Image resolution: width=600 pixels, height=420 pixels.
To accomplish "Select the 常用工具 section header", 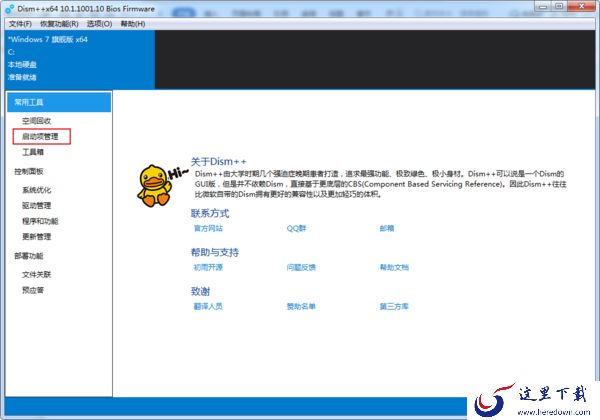I will [x=59, y=102].
